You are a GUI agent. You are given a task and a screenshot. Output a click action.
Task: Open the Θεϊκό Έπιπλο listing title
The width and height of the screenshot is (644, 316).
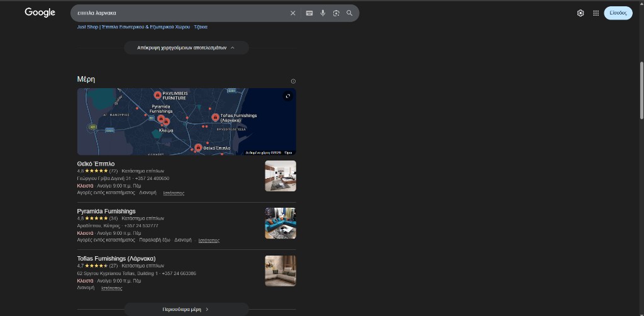tap(96, 164)
